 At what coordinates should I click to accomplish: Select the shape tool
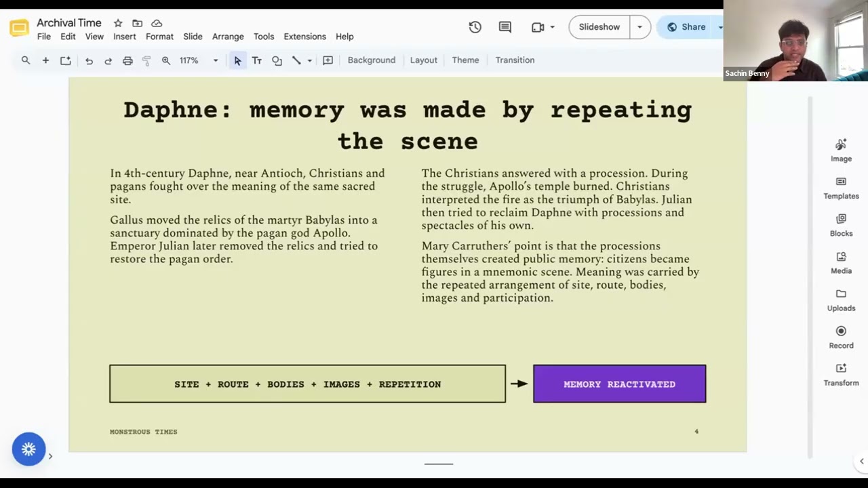[277, 60]
